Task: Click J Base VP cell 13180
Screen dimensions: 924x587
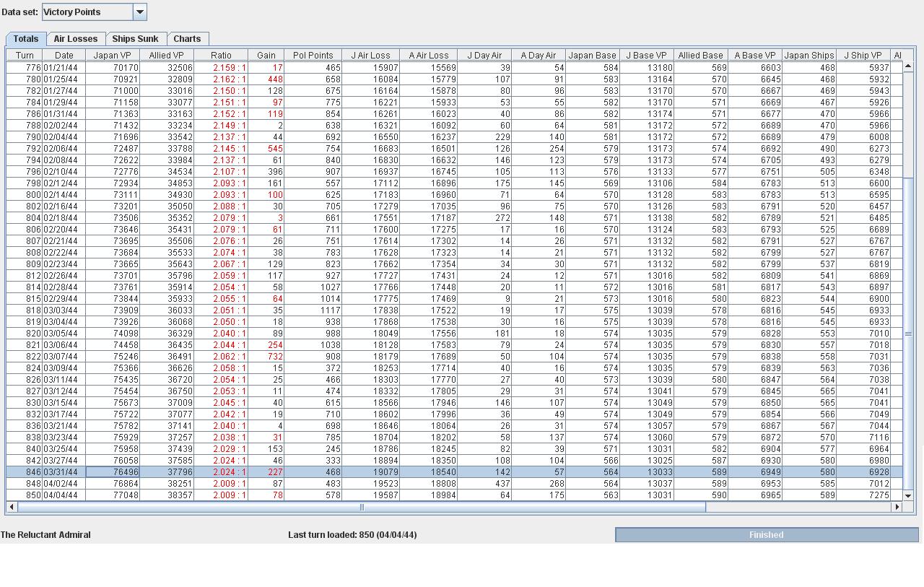Action: point(647,68)
